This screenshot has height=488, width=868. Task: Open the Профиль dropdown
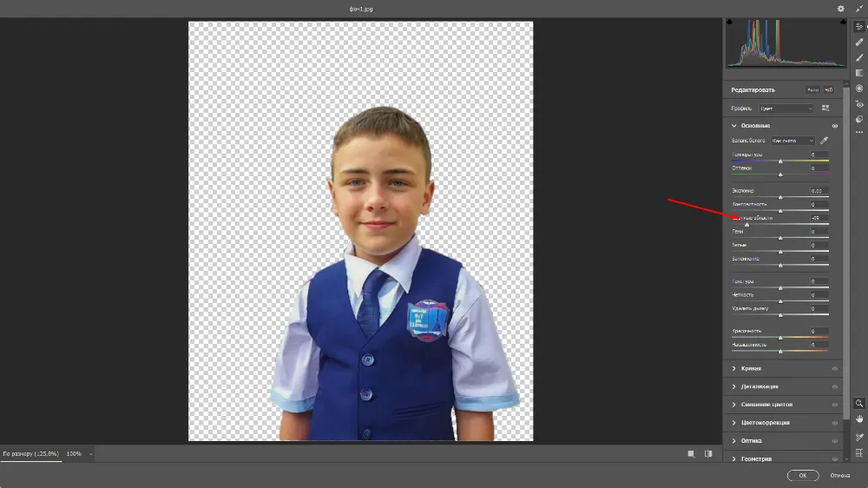point(786,109)
